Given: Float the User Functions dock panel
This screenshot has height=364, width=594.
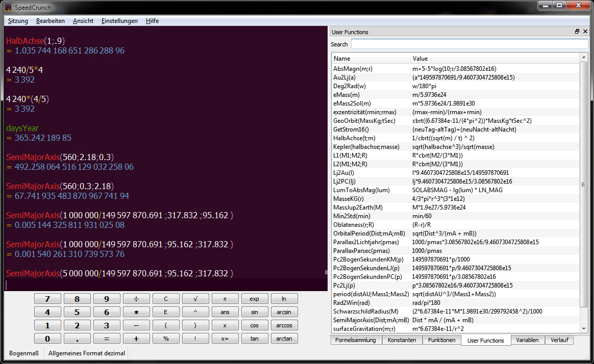Looking at the screenshot, I should point(577,32).
